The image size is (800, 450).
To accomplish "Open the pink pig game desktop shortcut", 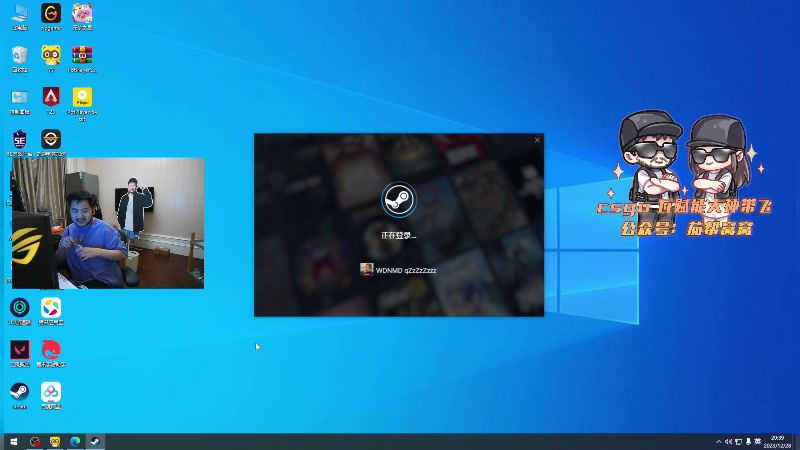I will tap(82, 17).
